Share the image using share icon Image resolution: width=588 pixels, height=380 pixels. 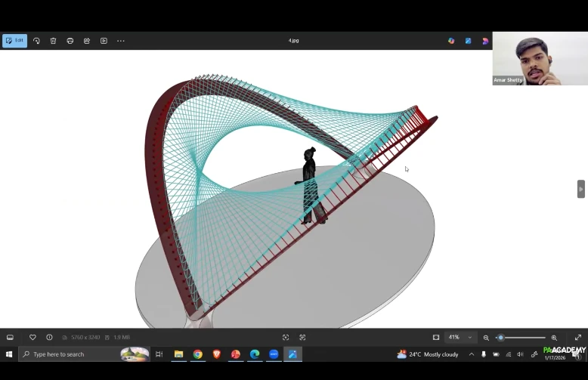(x=87, y=41)
